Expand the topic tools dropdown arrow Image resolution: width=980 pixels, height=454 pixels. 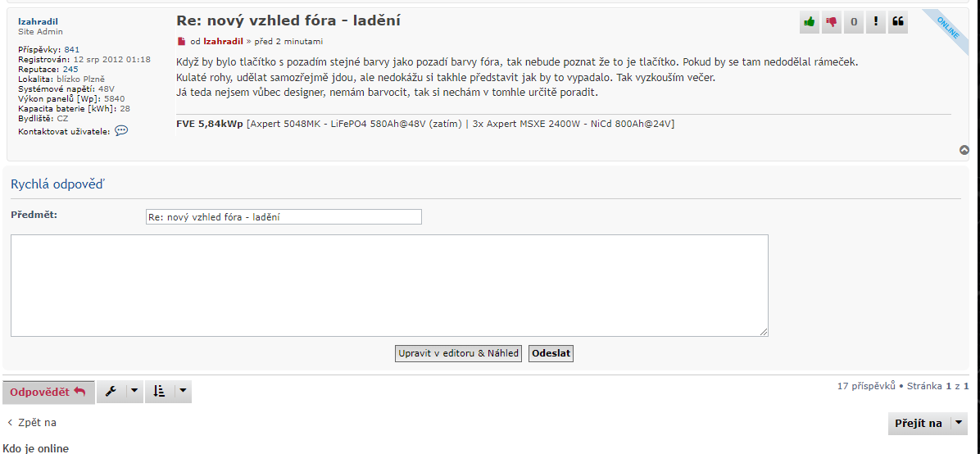tap(134, 392)
